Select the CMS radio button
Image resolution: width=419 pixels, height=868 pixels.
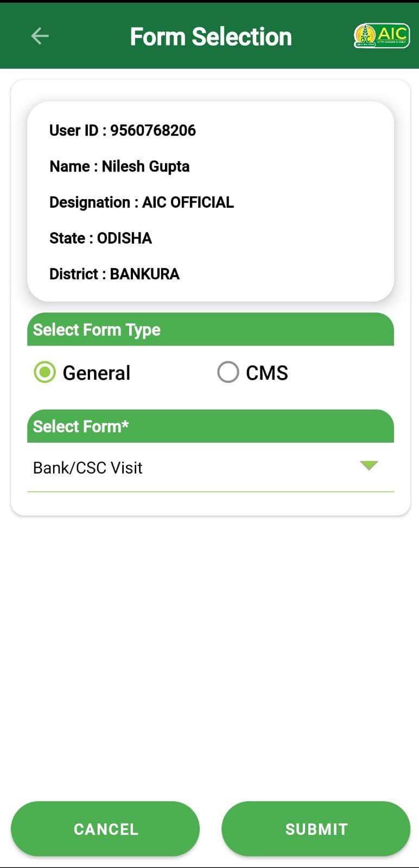click(x=228, y=373)
